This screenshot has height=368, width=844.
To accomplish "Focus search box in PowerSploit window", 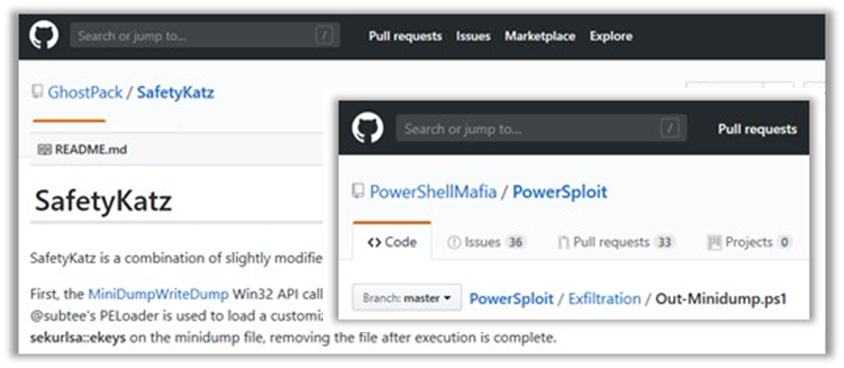I will [x=541, y=129].
